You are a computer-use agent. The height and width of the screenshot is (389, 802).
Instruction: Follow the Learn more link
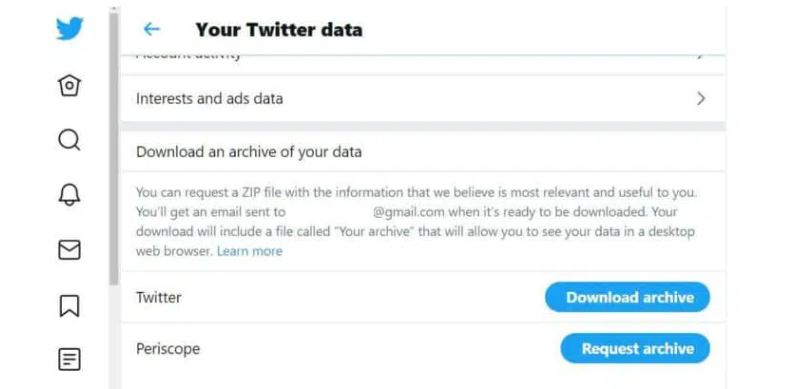pyautogui.click(x=250, y=251)
